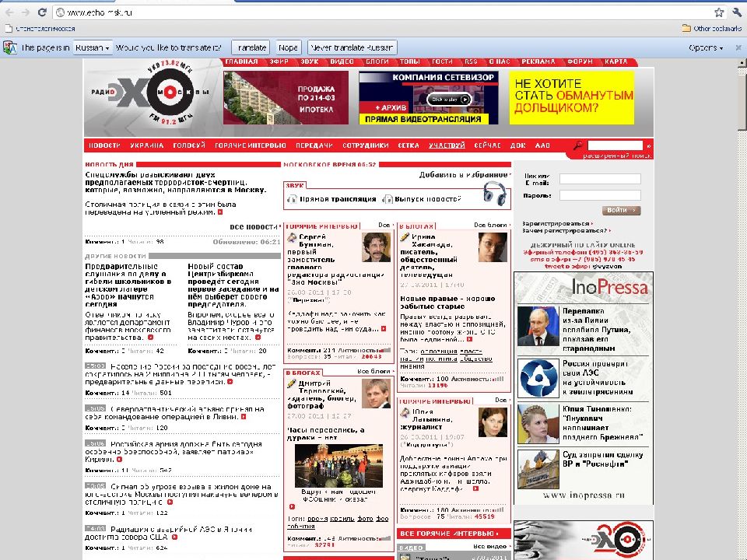This screenshot has height=560, width=747.
Task: Open the Chrome wrench settings menu
Action: (736, 12)
